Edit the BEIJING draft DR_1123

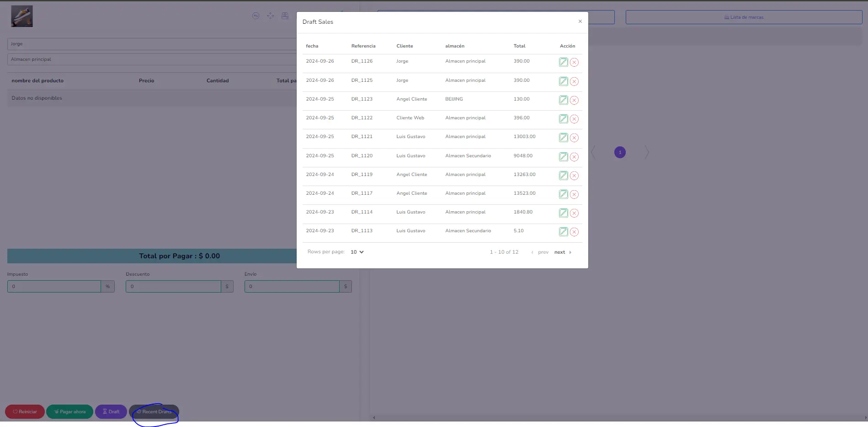(563, 100)
